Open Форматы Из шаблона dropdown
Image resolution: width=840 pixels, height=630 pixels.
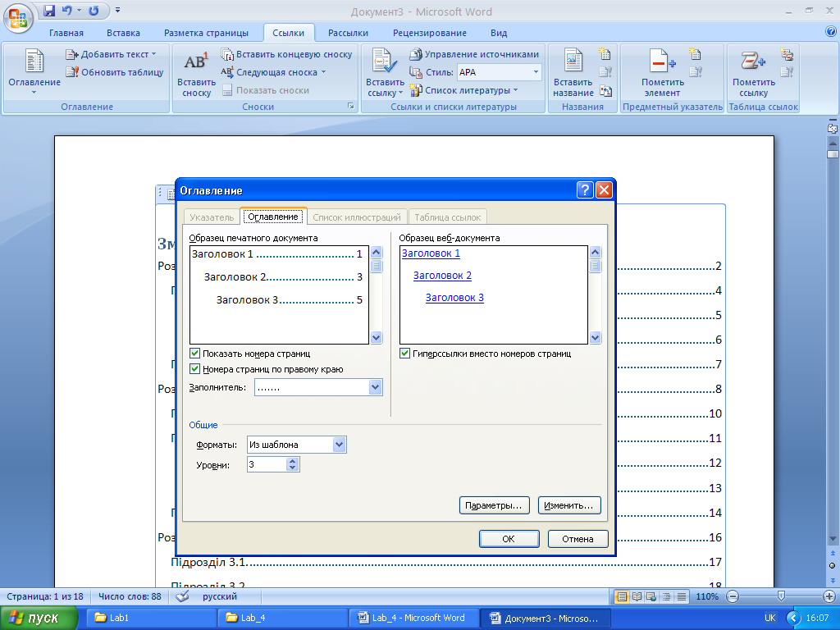pyautogui.click(x=339, y=445)
